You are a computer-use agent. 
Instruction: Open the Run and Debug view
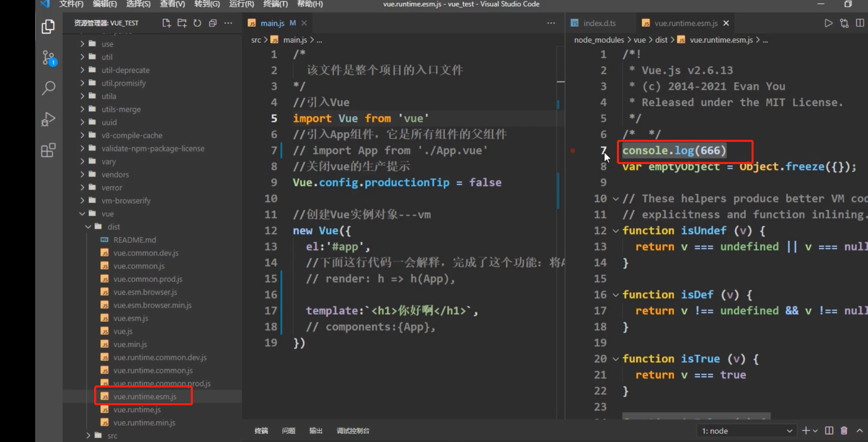(48, 119)
